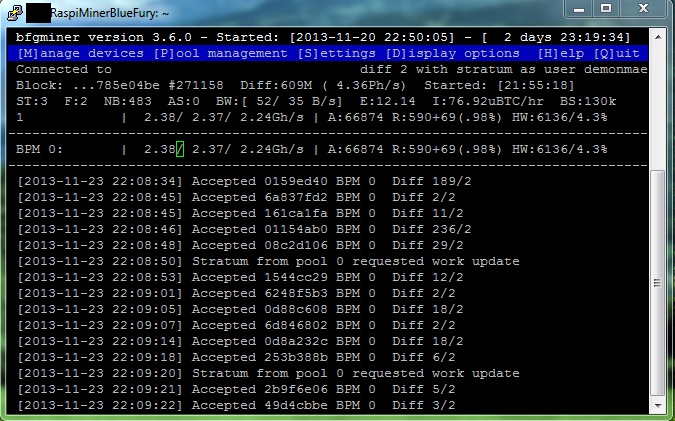The height and width of the screenshot is (421, 675).
Task: Click log line Accepted 1544cc29
Action: [240, 277]
